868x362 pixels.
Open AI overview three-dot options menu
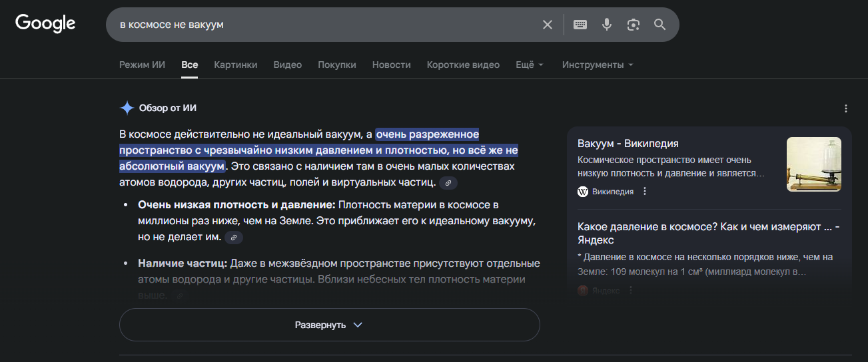(846, 108)
